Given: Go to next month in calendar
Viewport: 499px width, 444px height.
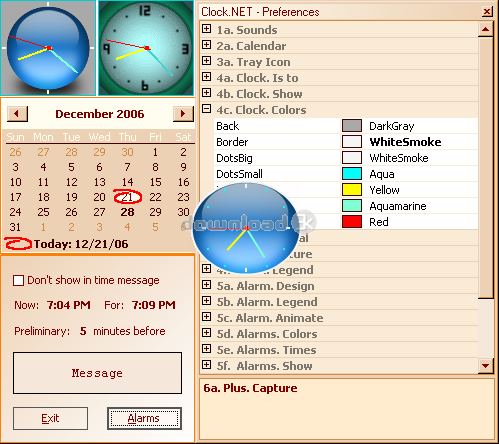Looking at the screenshot, I should (x=183, y=114).
